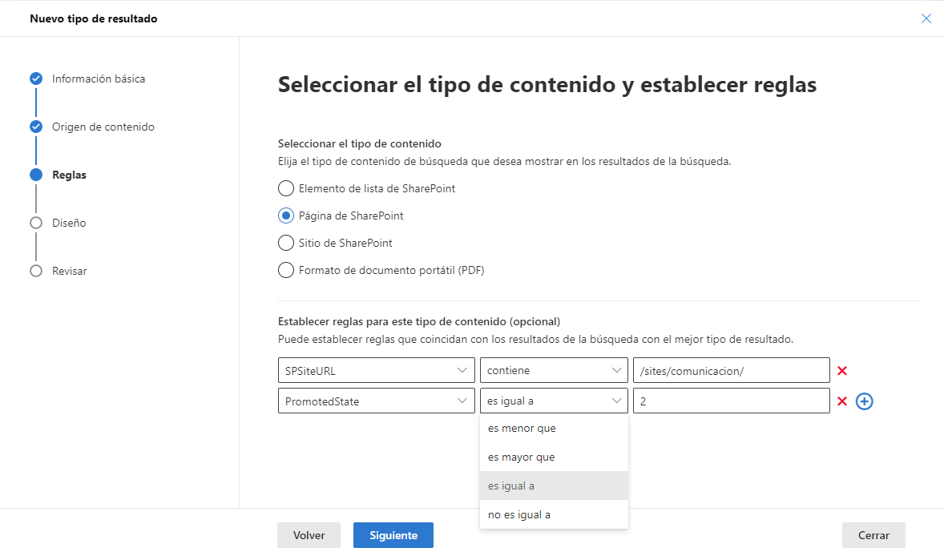
Task: Click the blue step circle for Reglas
Action: click(x=36, y=175)
